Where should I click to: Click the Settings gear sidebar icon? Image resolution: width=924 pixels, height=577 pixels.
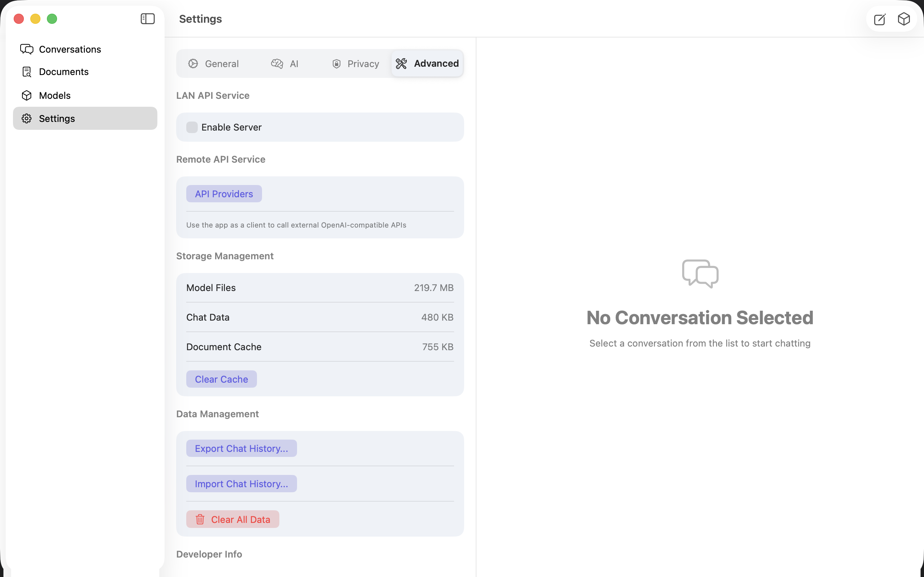click(27, 119)
